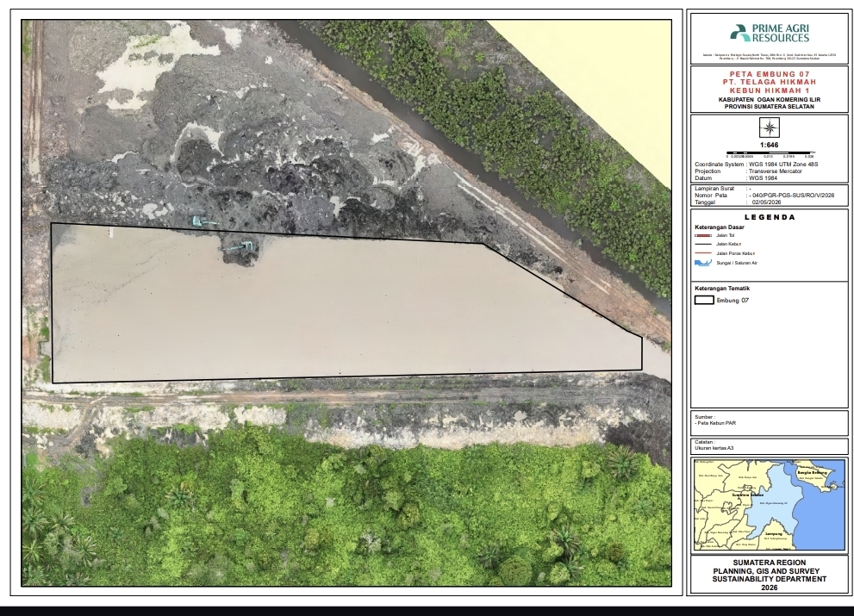Click the 'Jalan Kebun' legend label

coord(729,244)
